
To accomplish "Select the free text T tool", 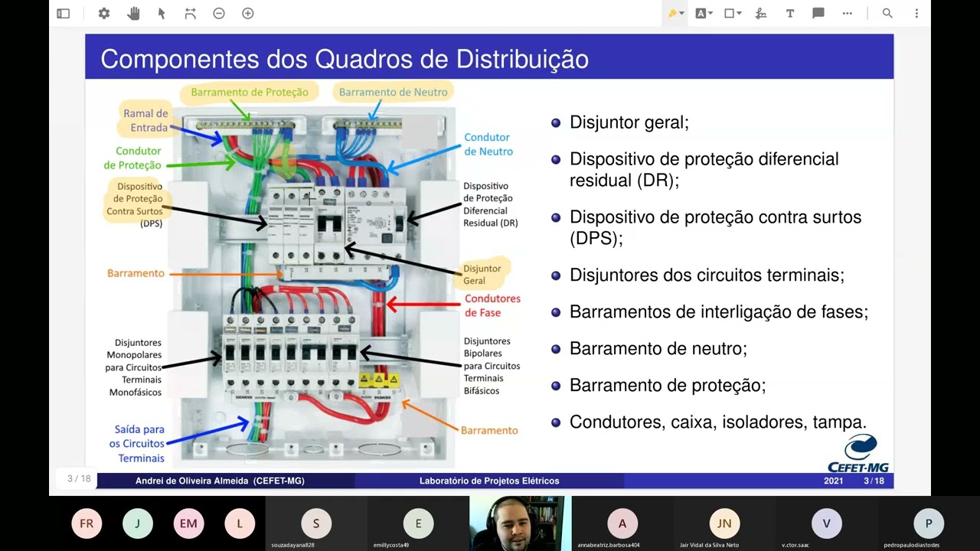I will (789, 13).
